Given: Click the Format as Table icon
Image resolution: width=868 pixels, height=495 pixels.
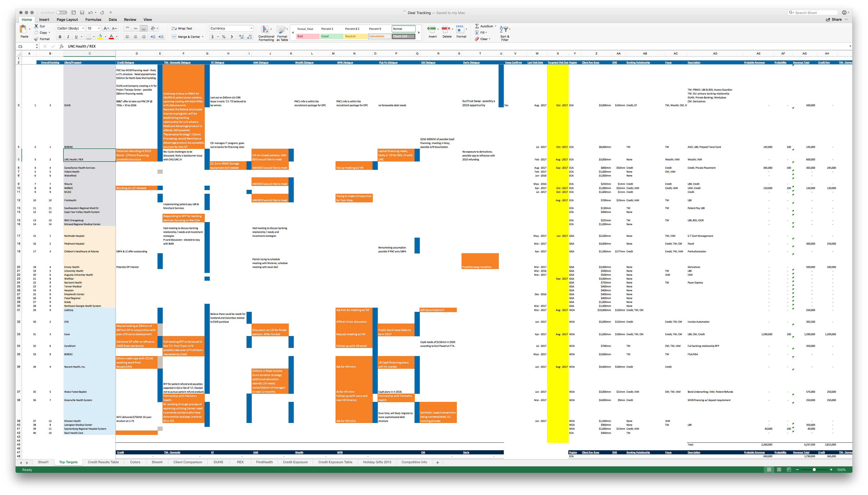Looking at the screenshot, I should coord(282,30).
